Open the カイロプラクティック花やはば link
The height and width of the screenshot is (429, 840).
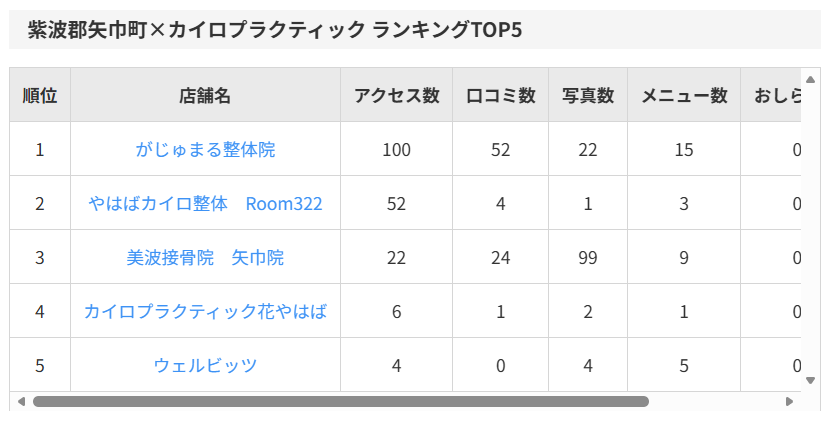coord(205,312)
